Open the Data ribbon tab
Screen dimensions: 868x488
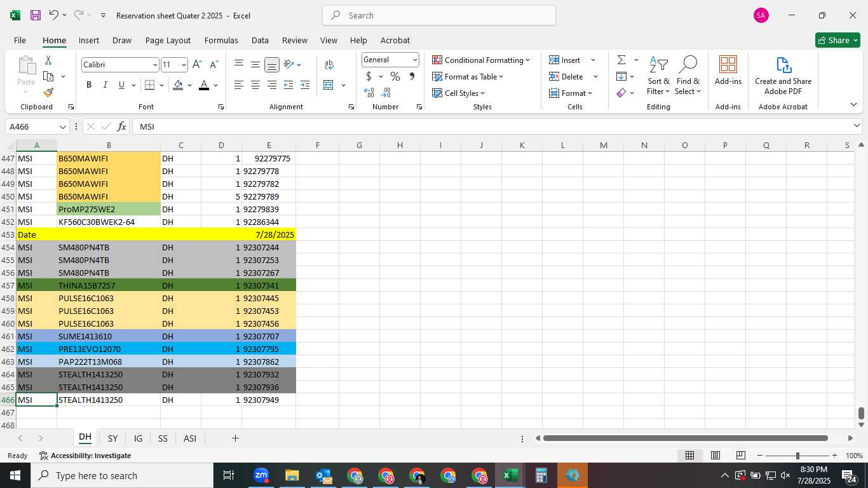[260, 40]
